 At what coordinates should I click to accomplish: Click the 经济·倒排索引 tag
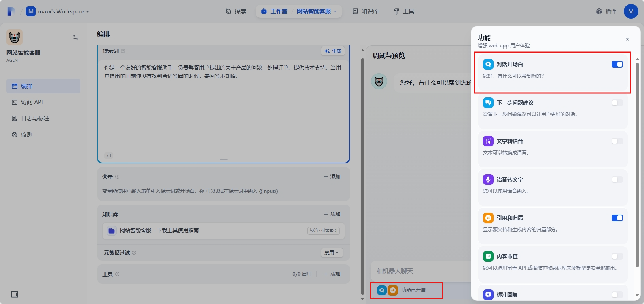[324, 230]
